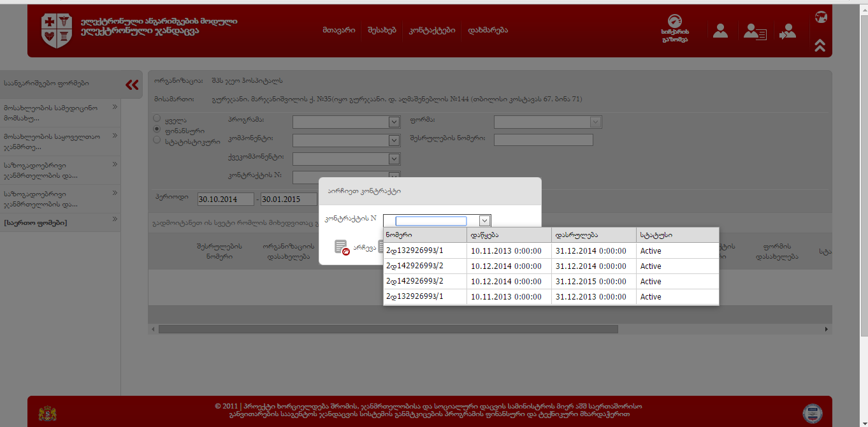The width and height of the screenshot is (868, 427).
Task: Click the horizontal scrollbar thumb
Action: [x=387, y=329]
